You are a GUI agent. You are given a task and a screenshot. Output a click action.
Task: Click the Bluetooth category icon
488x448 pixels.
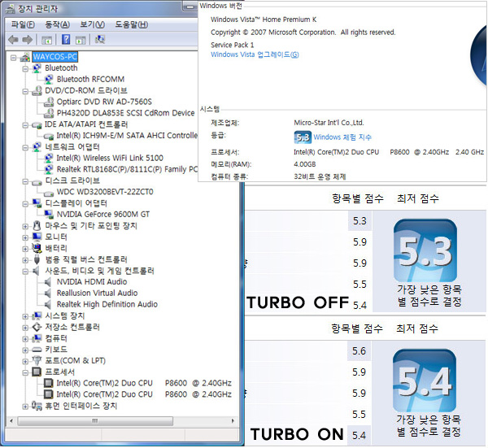37,67
